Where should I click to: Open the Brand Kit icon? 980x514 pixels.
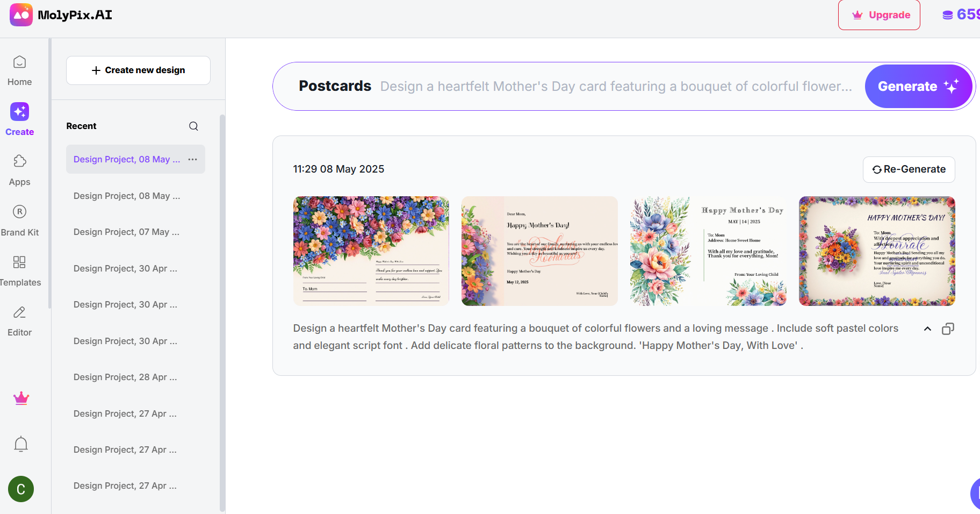[x=20, y=212]
